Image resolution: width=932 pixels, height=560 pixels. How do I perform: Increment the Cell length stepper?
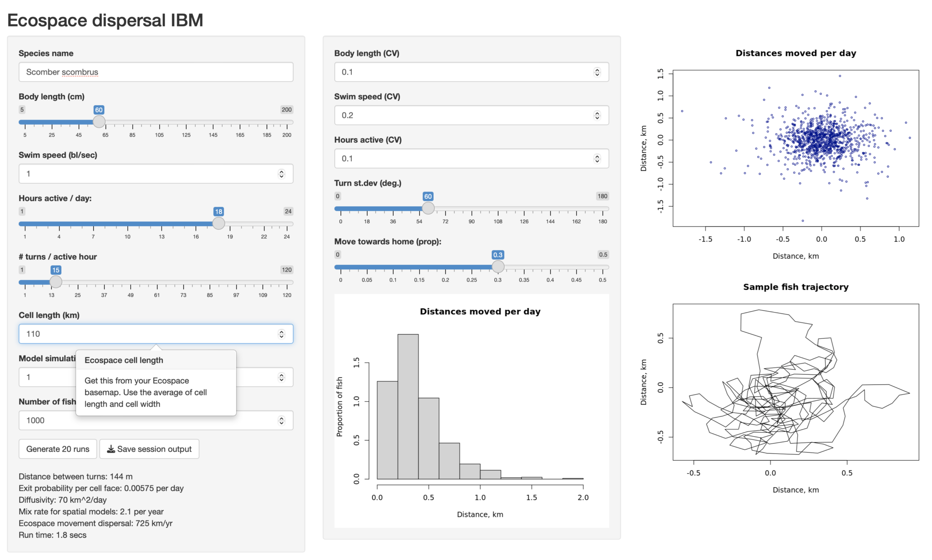281,331
